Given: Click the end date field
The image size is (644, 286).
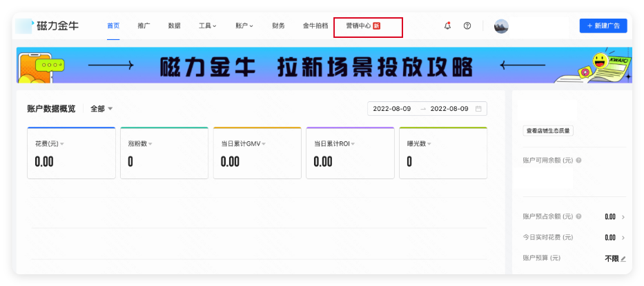Looking at the screenshot, I should click(x=449, y=109).
